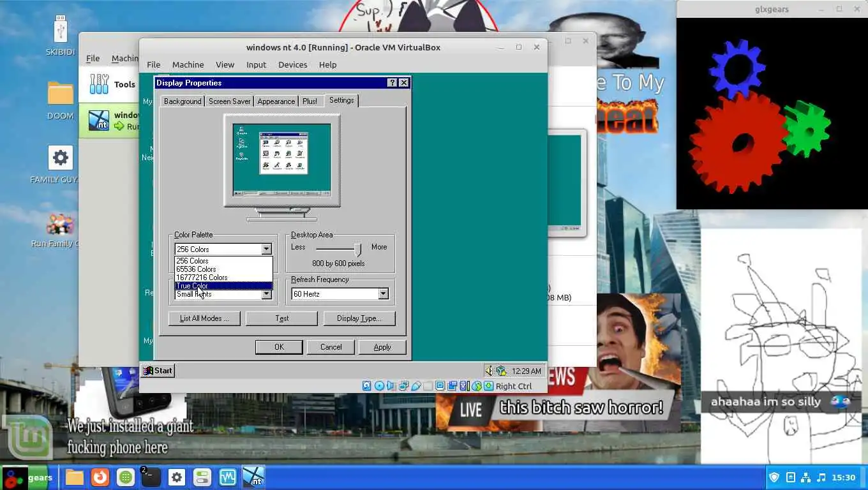
Task: Open the VirtualBox File menu in VM window
Action: pyautogui.click(x=153, y=64)
